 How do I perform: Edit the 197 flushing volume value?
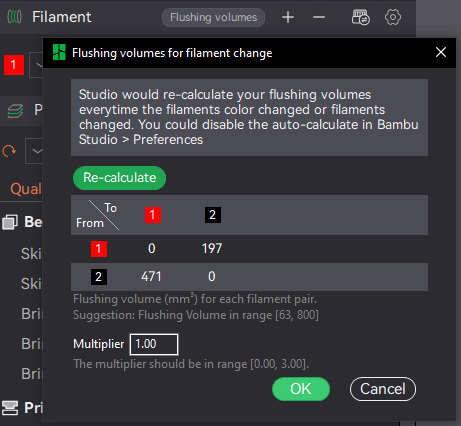212,249
